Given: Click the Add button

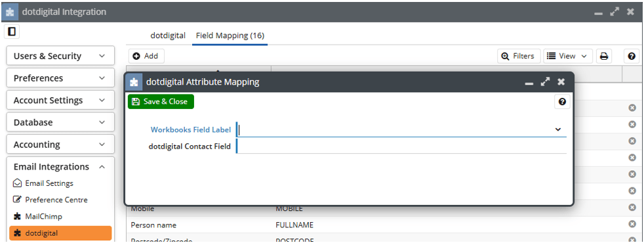Looking at the screenshot, I should coord(146,56).
